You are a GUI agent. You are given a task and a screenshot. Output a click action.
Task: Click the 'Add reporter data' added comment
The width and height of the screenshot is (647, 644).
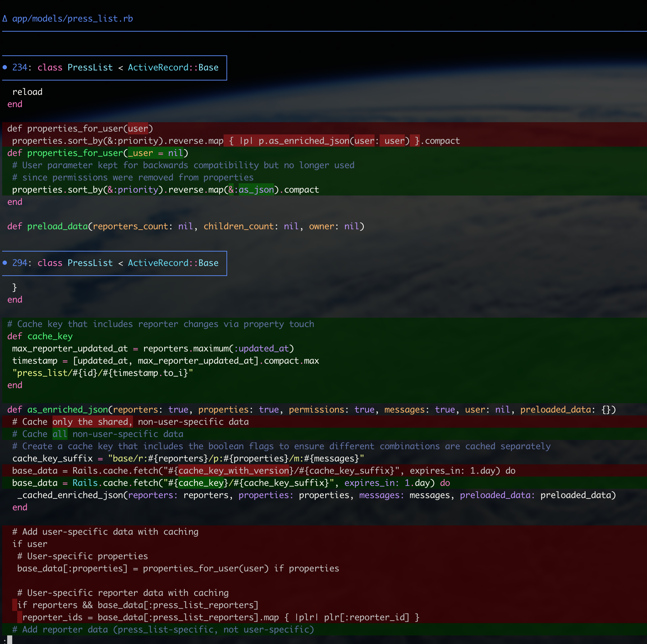click(x=163, y=630)
